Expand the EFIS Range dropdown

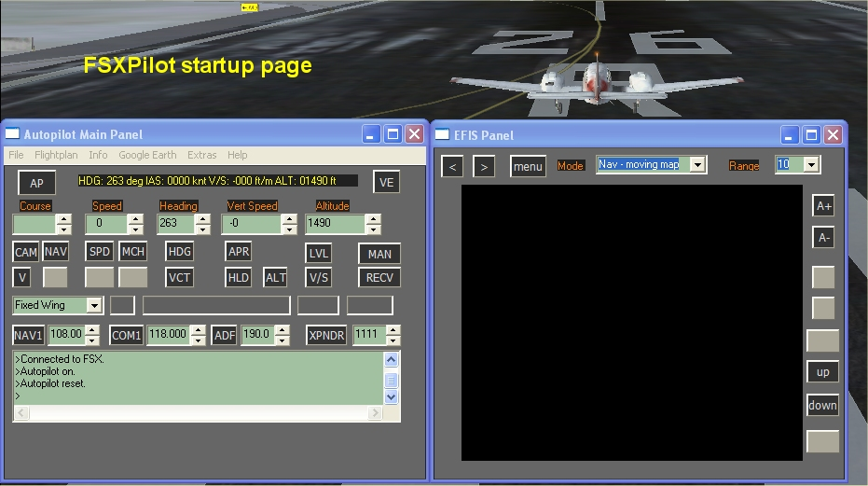click(811, 164)
